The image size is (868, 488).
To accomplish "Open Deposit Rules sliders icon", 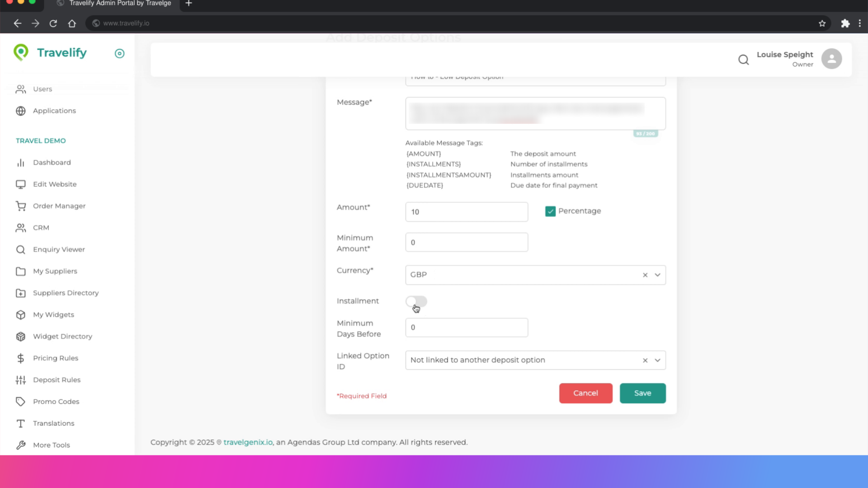I will pyautogui.click(x=21, y=380).
